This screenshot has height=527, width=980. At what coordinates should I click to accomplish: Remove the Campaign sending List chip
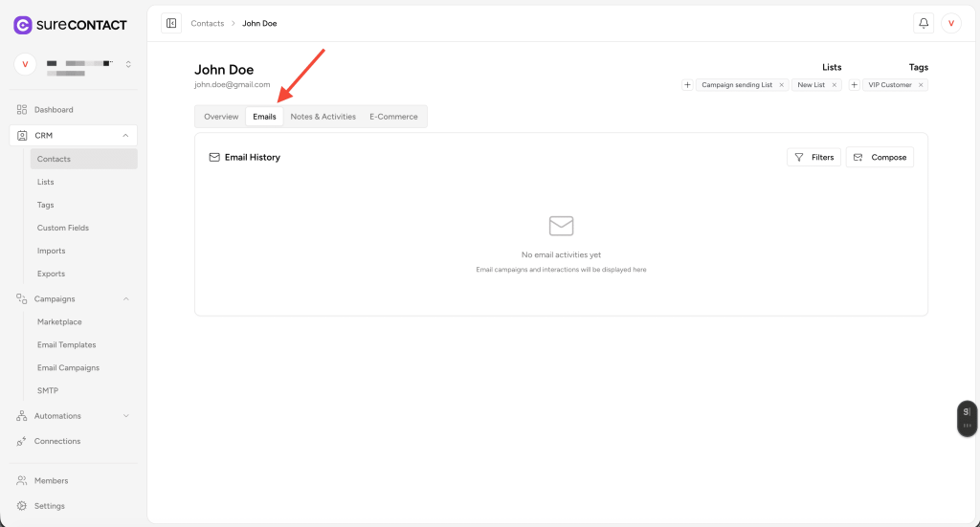coord(781,85)
